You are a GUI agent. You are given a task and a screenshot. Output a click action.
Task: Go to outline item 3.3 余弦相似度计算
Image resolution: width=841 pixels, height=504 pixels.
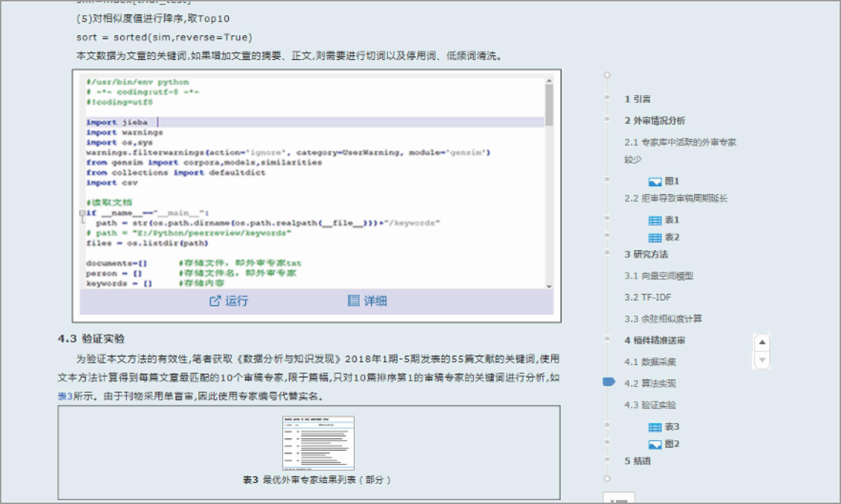click(663, 319)
